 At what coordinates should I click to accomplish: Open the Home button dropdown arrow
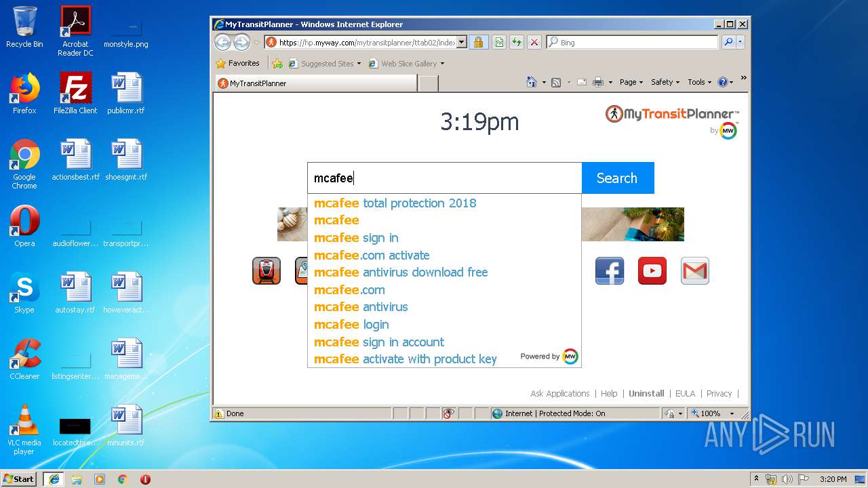pyautogui.click(x=544, y=82)
